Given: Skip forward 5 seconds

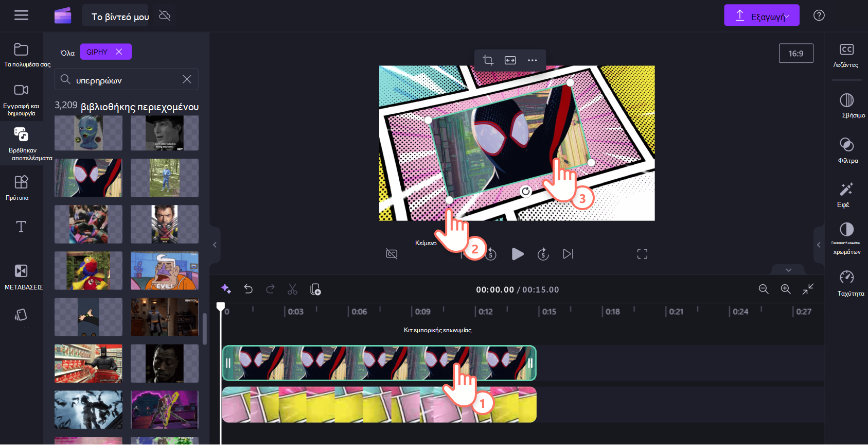Looking at the screenshot, I should pyautogui.click(x=543, y=254).
